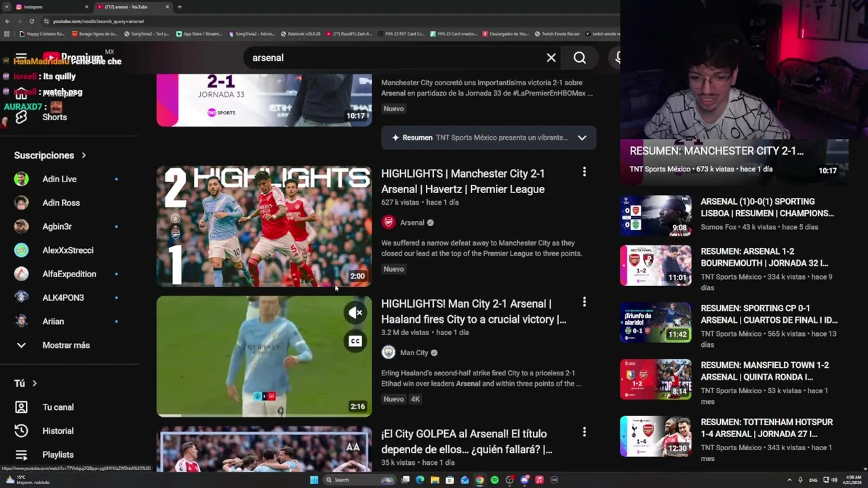
Task: Unmute the Man City preview video
Action: click(356, 312)
